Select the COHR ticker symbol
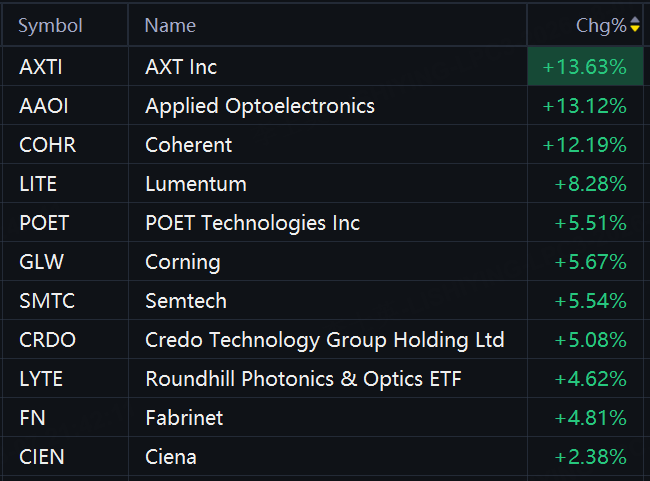This screenshot has height=481, width=650. pos(47,145)
